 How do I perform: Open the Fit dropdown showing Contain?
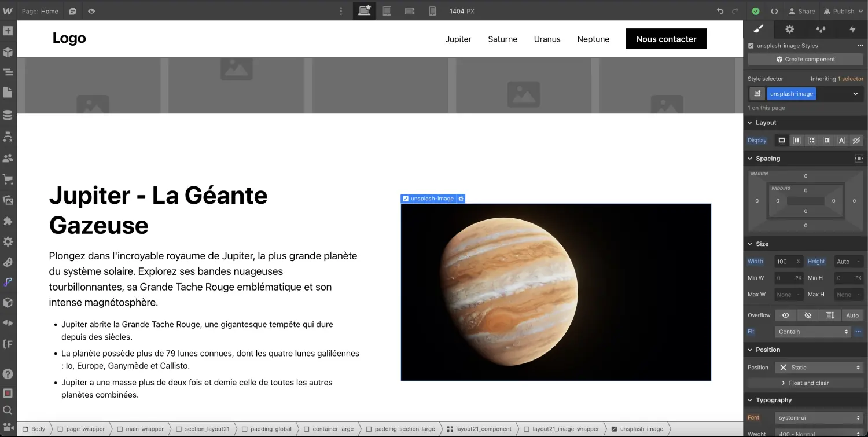812,331
